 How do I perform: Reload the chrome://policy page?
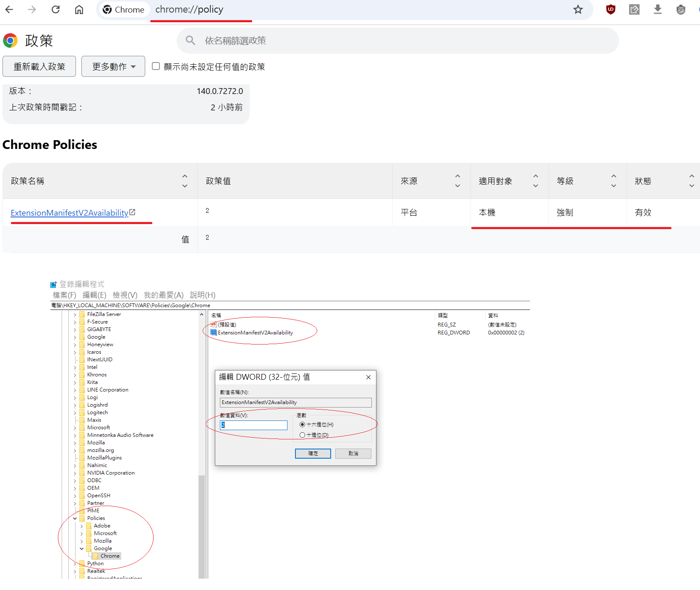pyautogui.click(x=55, y=9)
